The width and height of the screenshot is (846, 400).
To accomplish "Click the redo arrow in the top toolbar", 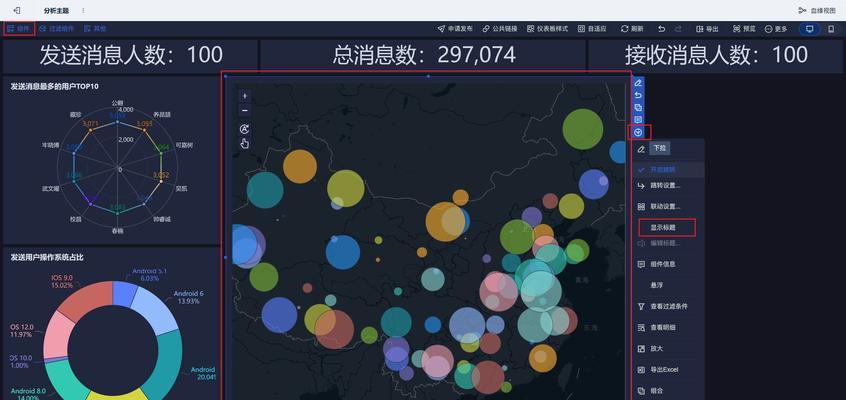I will 679,29.
